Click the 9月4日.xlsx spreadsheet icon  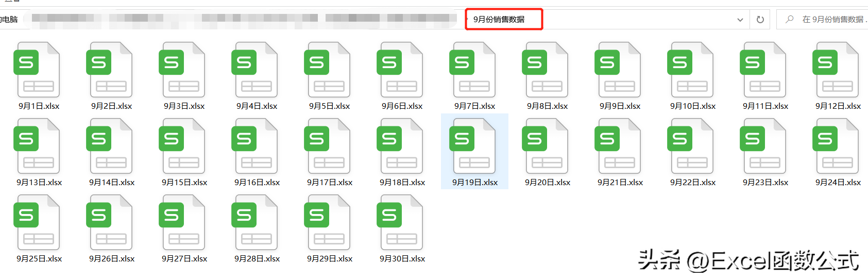[254, 70]
